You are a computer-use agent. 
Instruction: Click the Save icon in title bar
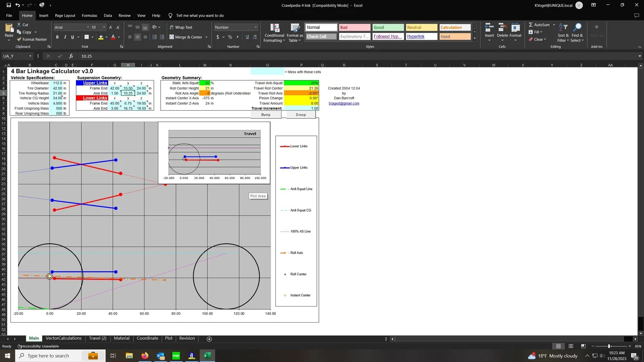8,5
